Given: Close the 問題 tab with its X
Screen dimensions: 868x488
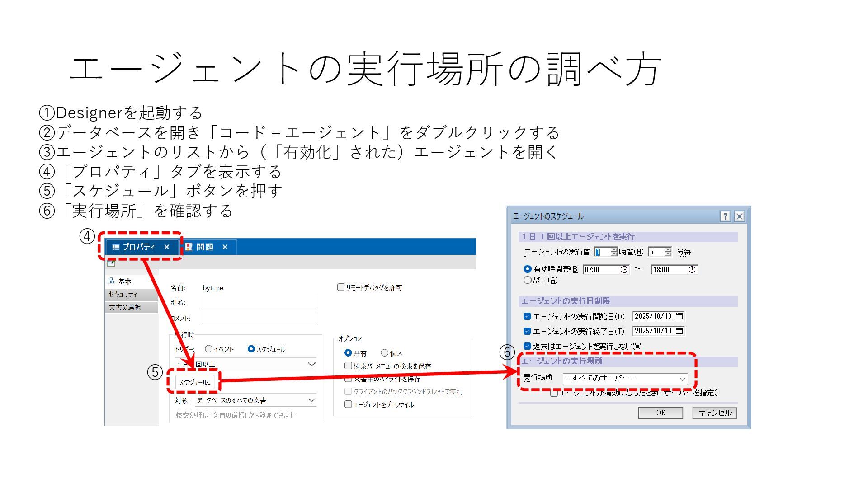Looking at the screenshot, I should [x=225, y=247].
